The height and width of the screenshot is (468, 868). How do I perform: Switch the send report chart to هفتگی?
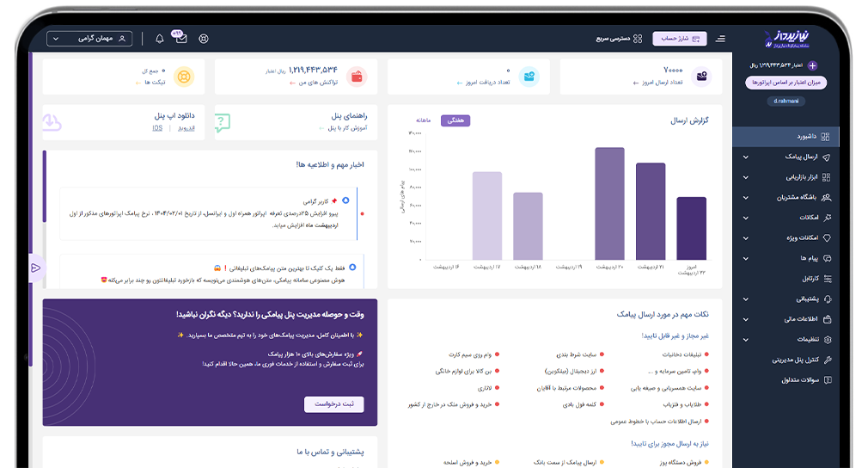pos(455,120)
